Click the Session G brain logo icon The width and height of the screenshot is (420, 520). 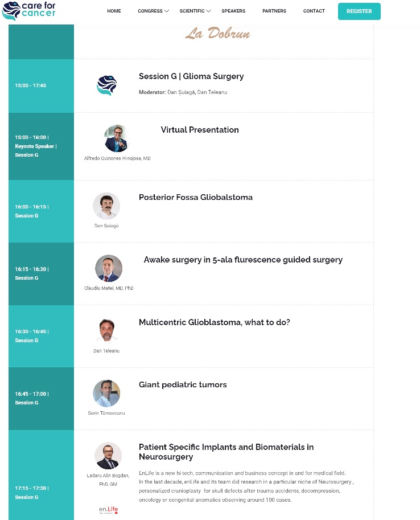click(107, 85)
